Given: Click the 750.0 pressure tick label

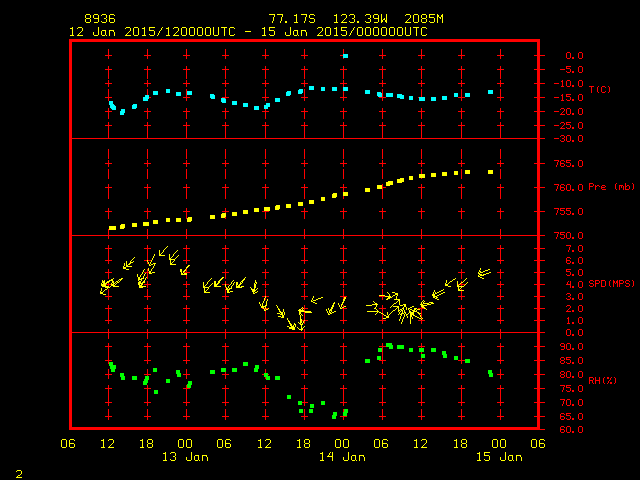Looking at the screenshot, I should (568, 236).
